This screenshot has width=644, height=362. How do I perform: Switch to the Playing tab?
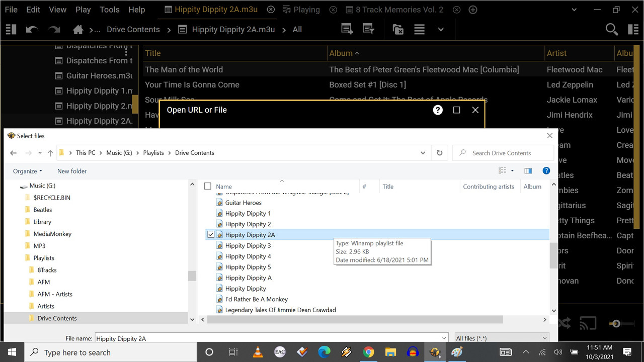click(301, 10)
